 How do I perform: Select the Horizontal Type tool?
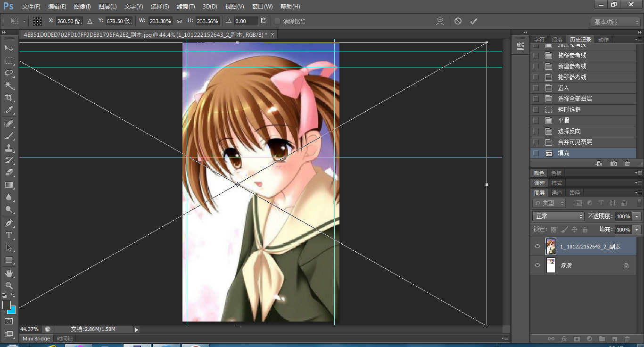(9, 235)
